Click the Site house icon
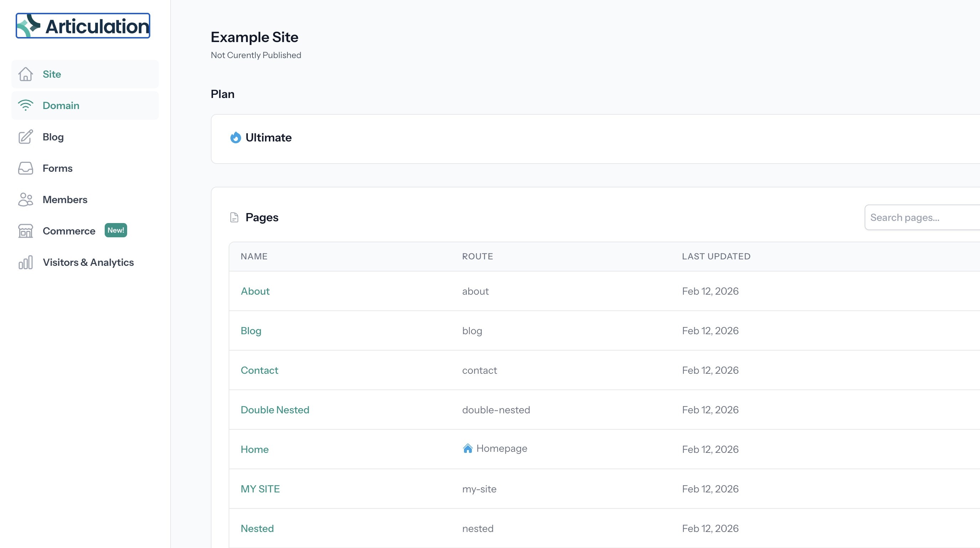980x548 pixels. tap(26, 74)
